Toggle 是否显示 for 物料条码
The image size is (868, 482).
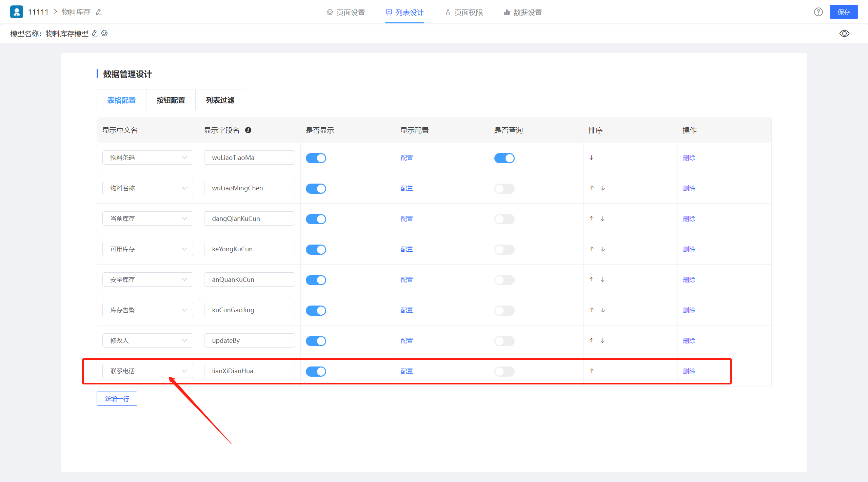(x=316, y=158)
